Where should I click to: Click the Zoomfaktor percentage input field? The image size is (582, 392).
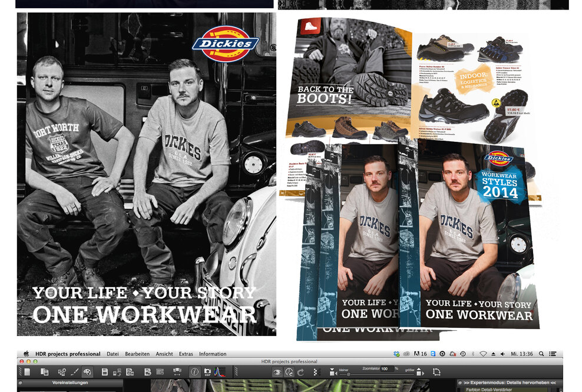pyautogui.click(x=386, y=368)
